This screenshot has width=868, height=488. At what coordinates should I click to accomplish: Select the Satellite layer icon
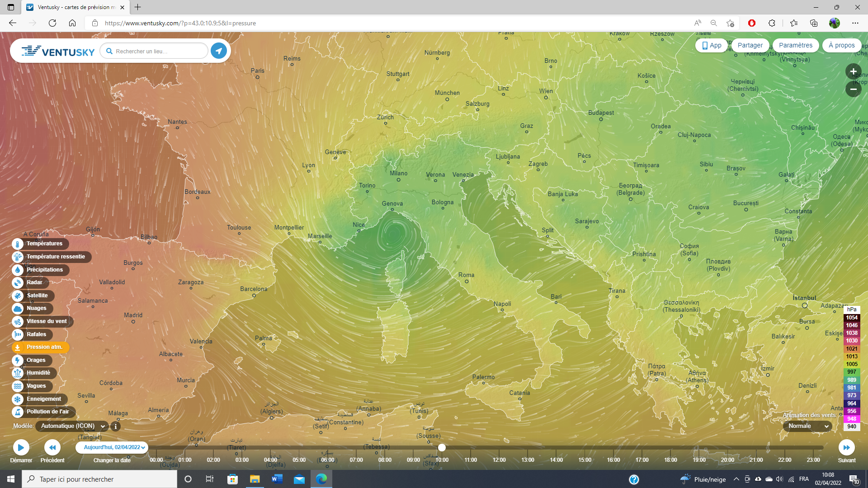click(17, 296)
